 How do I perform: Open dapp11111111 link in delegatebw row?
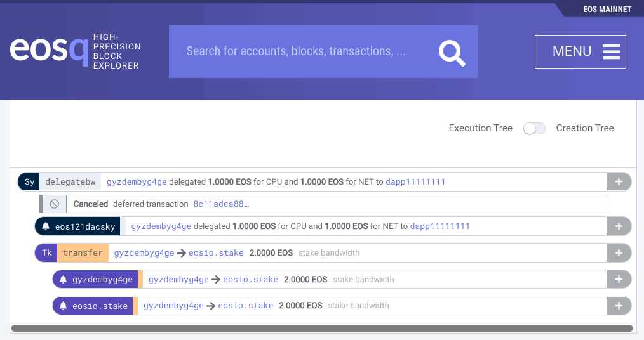point(415,181)
